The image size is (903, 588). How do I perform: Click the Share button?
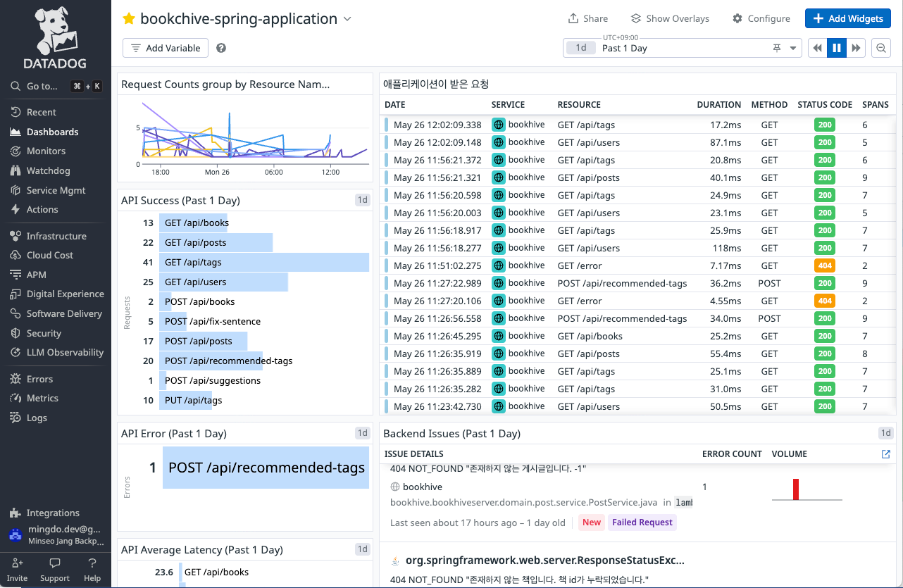[x=587, y=18]
